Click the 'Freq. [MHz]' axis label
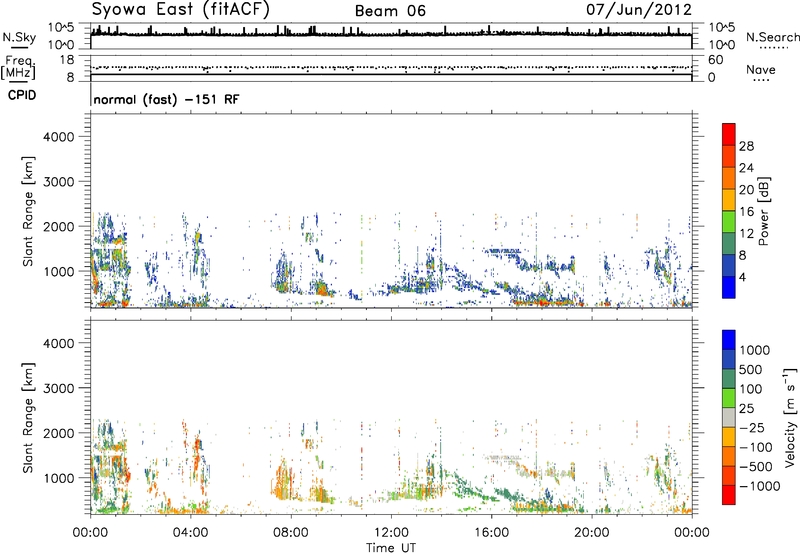The image size is (800, 554). [x=18, y=68]
